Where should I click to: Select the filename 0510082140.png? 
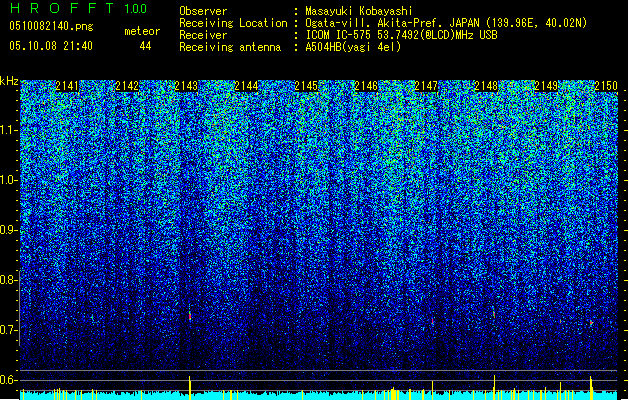point(51,26)
